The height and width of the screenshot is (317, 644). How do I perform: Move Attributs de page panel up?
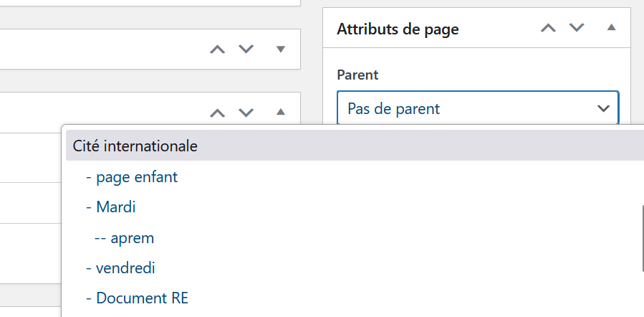click(548, 29)
